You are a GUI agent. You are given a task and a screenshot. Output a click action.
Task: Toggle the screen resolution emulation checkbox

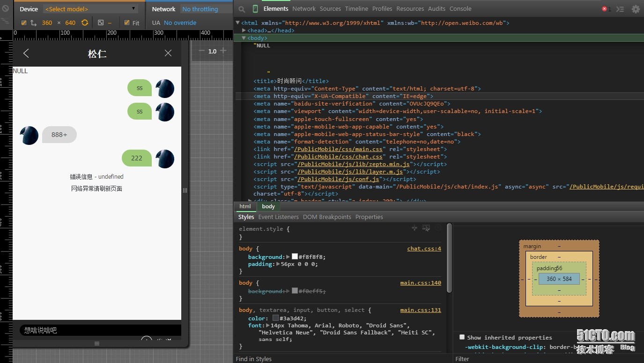pos(24,23)
